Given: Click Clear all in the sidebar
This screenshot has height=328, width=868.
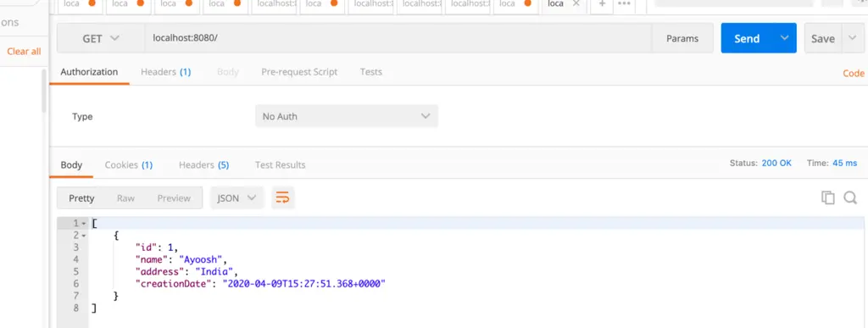Looking at the screenshot, I should click(x=24, y=52).
